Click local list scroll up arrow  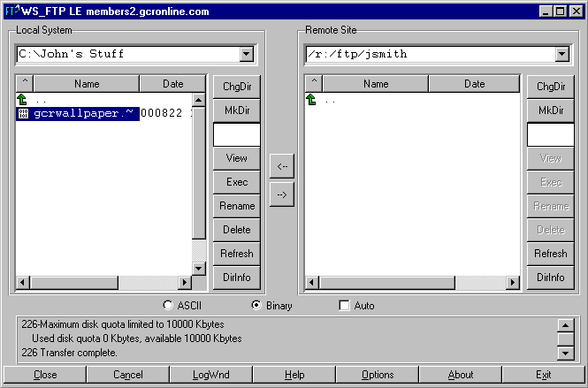click(x=198, y=100)
